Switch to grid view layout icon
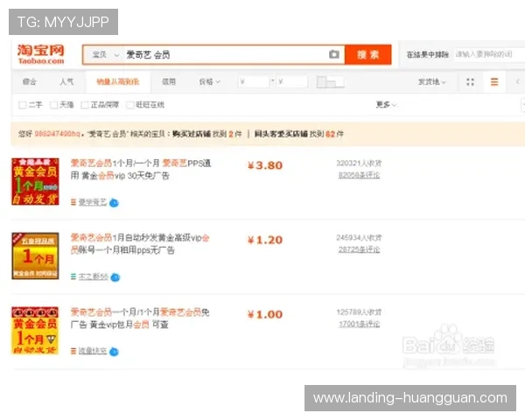 pyautogui.click(x=470, y=81)
